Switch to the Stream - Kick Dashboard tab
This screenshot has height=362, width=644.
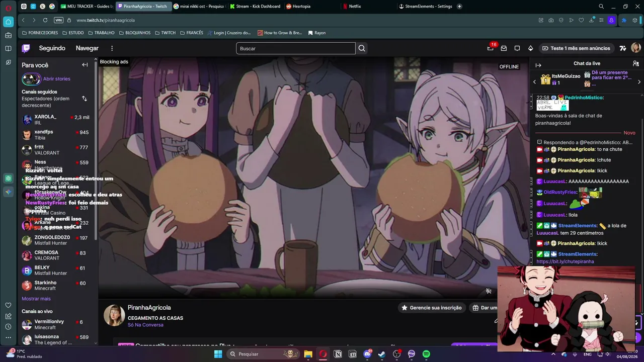(255, 7)
